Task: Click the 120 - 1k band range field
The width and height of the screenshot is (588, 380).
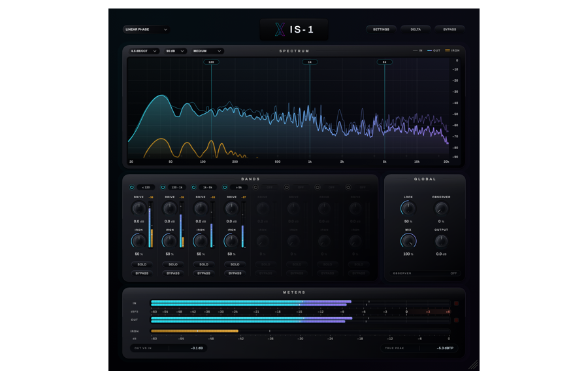Action: click(x=177, y=187)
